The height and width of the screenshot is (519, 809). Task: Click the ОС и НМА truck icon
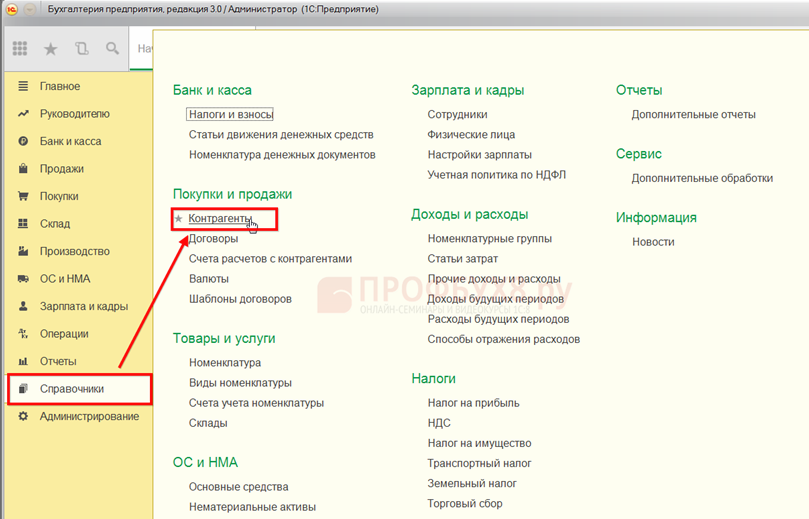(23, 279)
